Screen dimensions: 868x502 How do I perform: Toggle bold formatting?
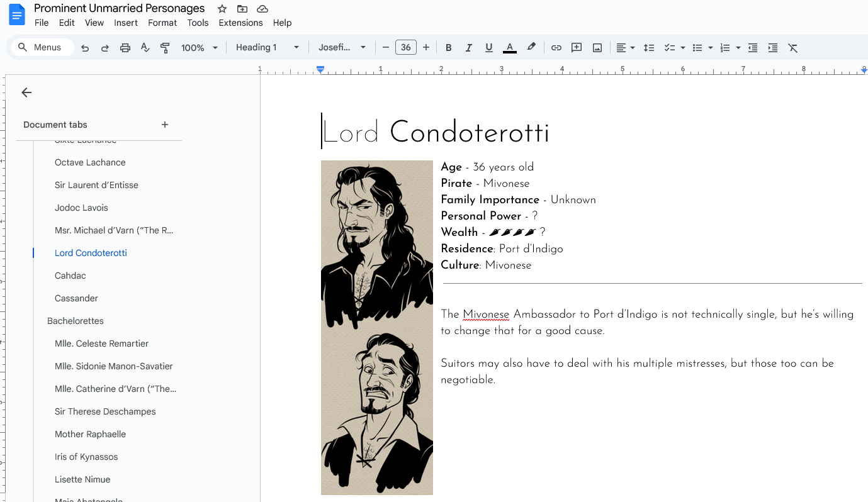(448, 48)
